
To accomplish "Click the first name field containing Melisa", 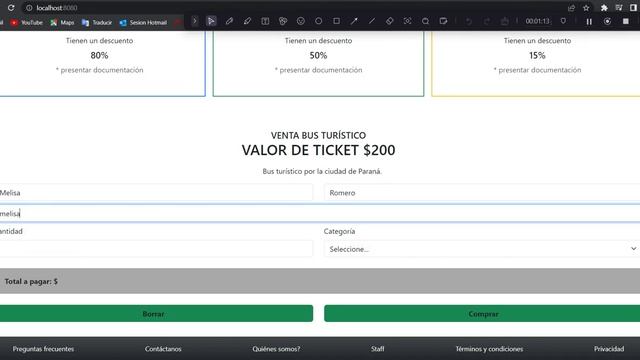I will click(155, 193).
